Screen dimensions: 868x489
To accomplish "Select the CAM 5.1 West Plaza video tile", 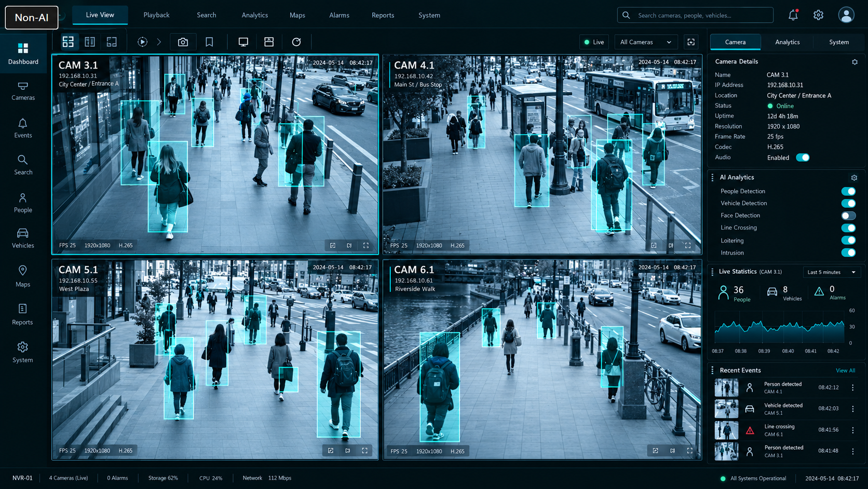I will [215, 360].
